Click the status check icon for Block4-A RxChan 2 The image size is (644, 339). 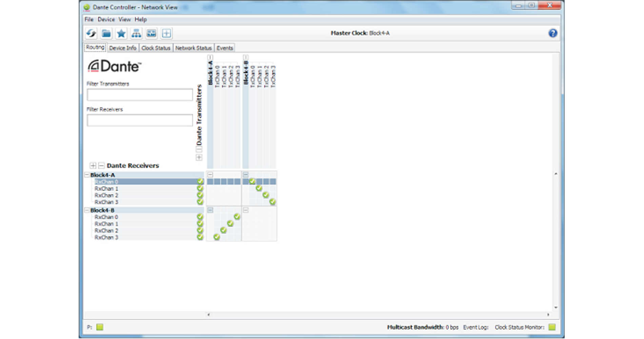click(200, 195)
